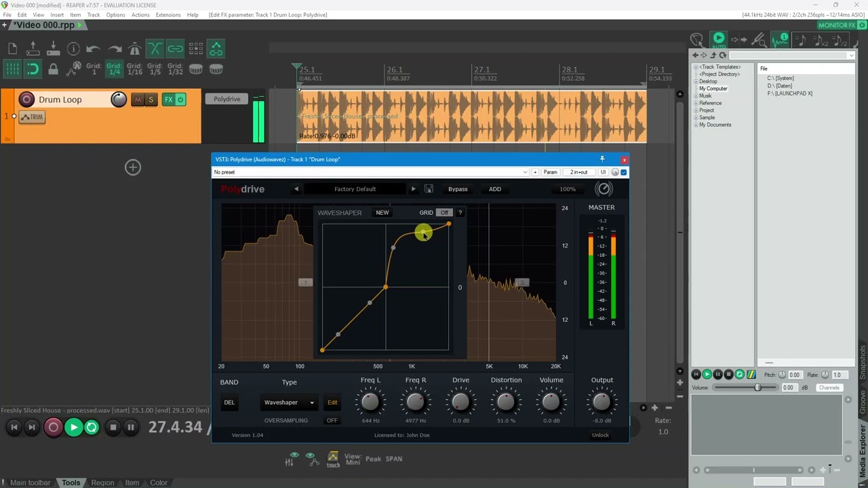This screenshot has height=488, width=868.
Task: Toggle the ripple editing icon
Action: [196, 48]
